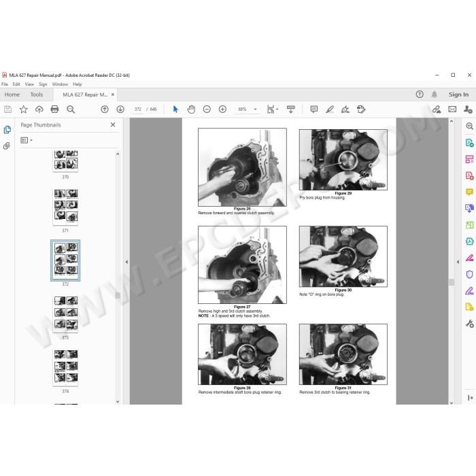Open Attachments paperclip pane

[x=7, y=146]
